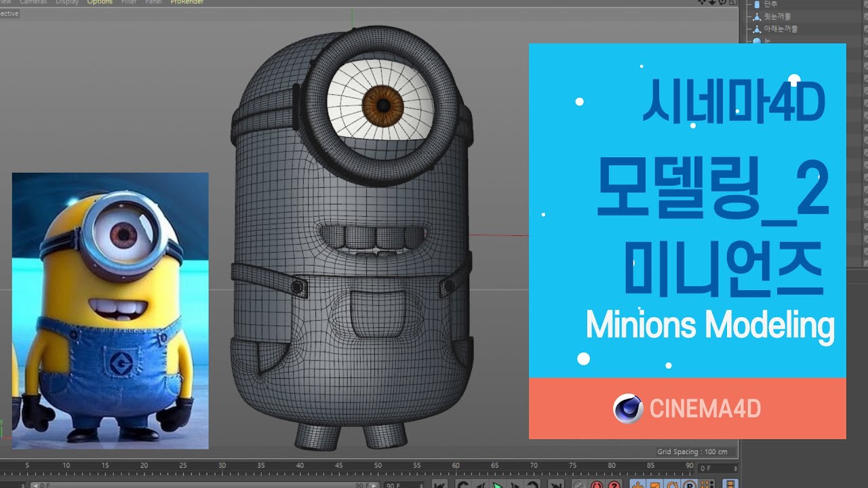The height and width of the screenshot is (488, 868).
Task: Toggle scale keyframe recording icon
Action: (x=654, y=484)
